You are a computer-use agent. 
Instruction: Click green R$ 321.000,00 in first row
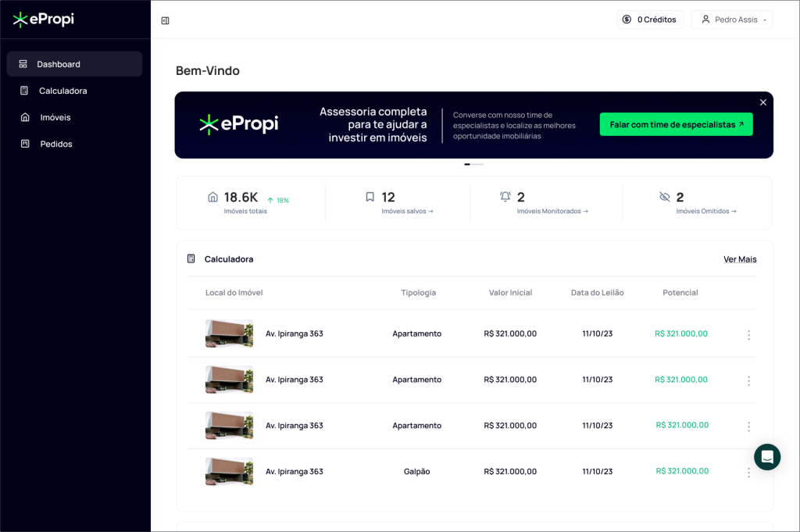pyautogui.click(x=681, y=334)
